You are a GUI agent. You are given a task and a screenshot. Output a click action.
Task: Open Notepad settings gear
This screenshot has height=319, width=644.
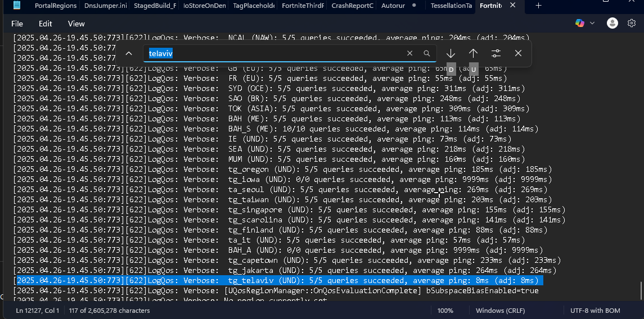click(632, 24)
